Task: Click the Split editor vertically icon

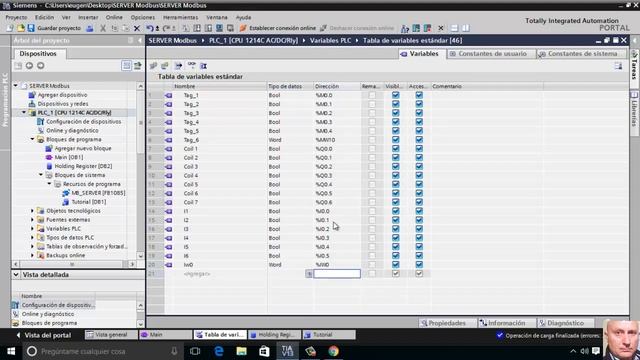Action: [465, 28]
